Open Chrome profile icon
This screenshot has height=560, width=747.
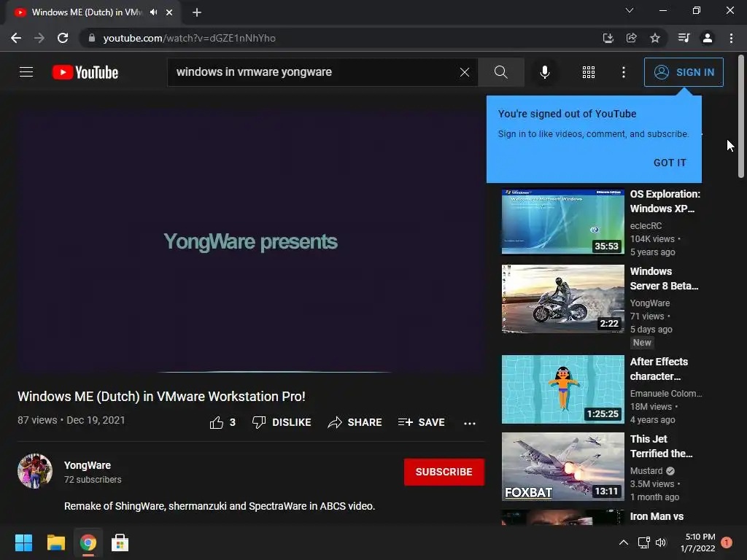(708, 38)
